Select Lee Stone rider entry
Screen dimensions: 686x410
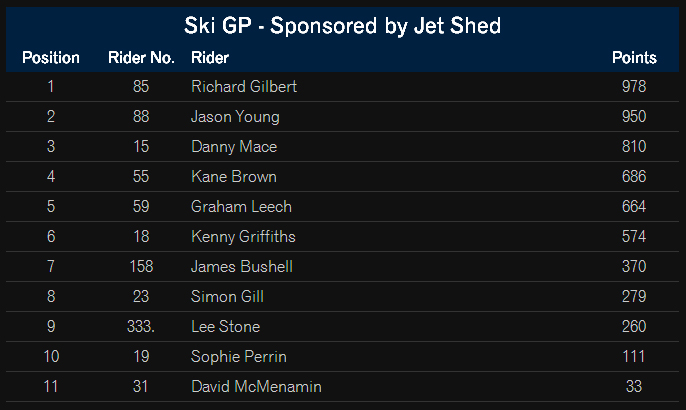tap(226, 326)
